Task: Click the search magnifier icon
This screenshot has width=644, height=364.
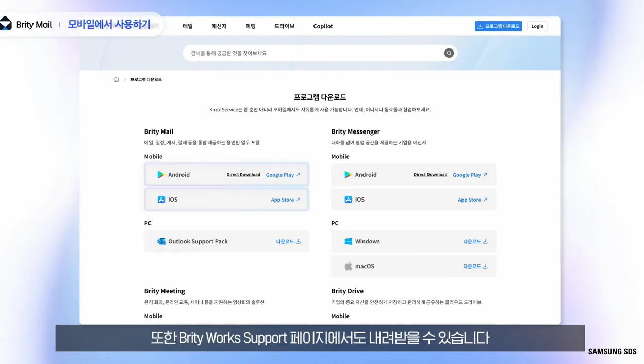Action: pyautogui.click(x=449, y=53)
